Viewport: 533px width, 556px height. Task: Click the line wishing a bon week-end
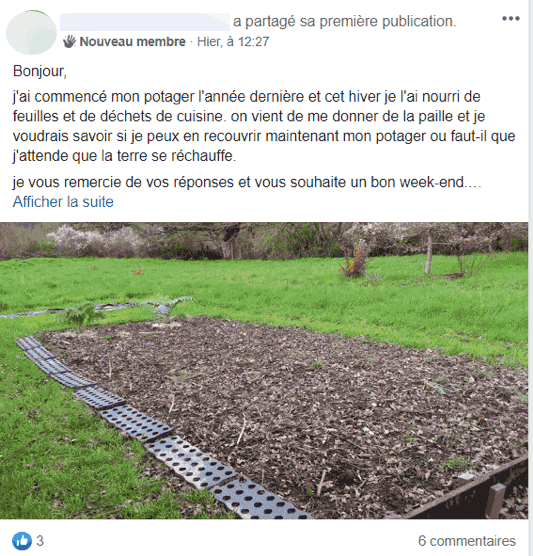[247, 182]
